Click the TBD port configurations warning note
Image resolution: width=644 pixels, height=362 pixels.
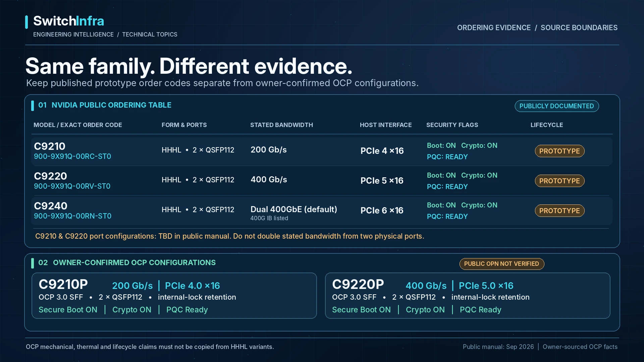coord(230,236)
